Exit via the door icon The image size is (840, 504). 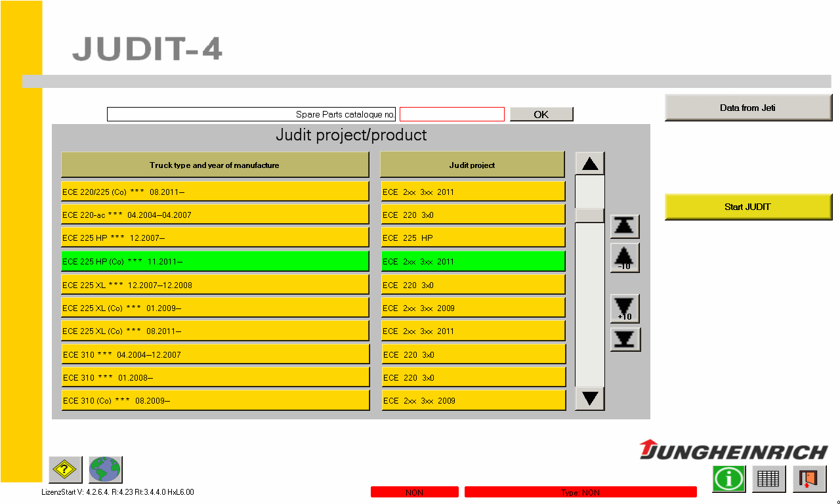click(x=809, y=478)
